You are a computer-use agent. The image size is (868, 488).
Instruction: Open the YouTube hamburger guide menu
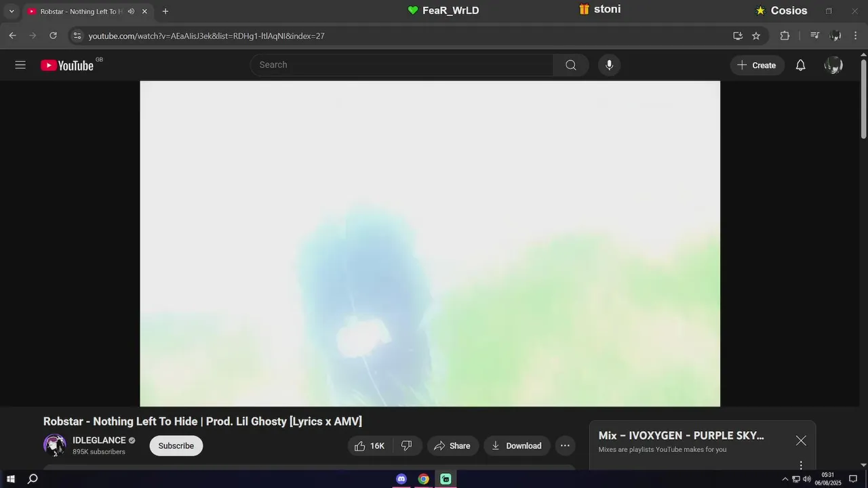pyautogui.click(x=20, y=65)
